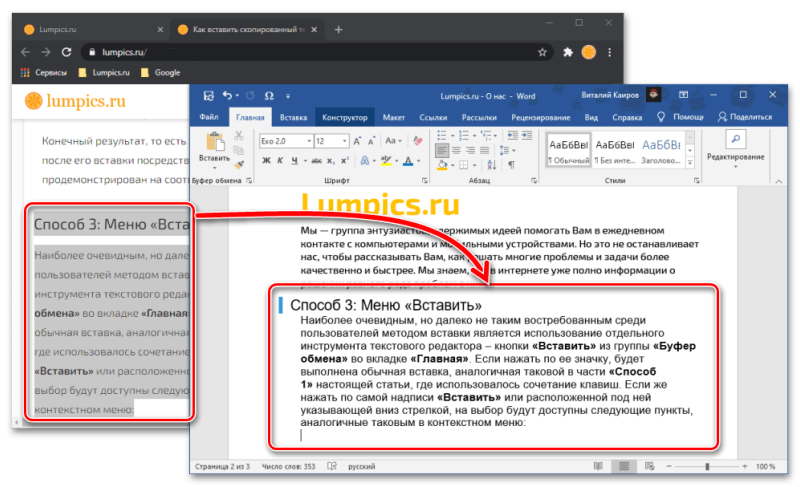Toggle subscript x₂ formatting
The height and width of the screenshot is (487, 800).
coord(331,161)
